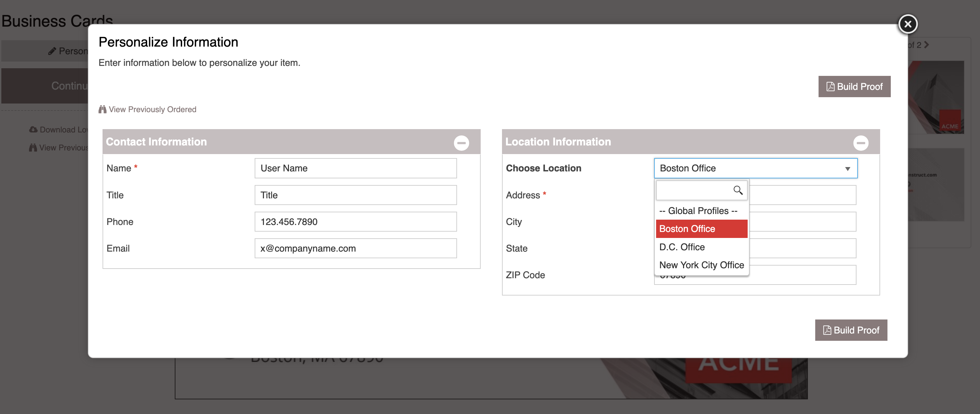Select the first card thumbnail in background
Image resolution: width=980 pixels, height=414 pixels.
pos(936,98)
